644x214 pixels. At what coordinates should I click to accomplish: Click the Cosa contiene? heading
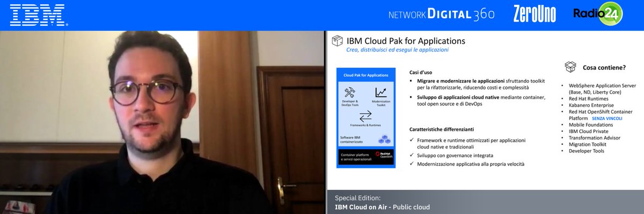[x=604, y=67]
